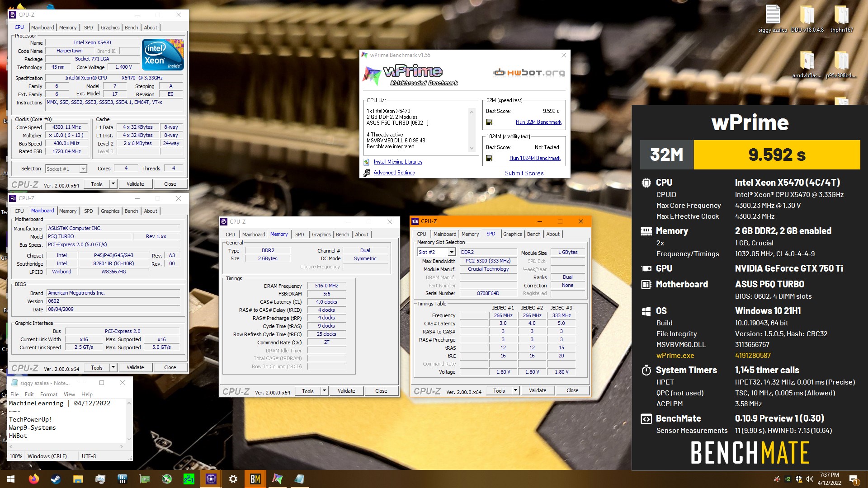Image resolution: width=868 pixels, height=488 pixels.
Task: Open the Format menu in Notepad
Action: click(48, 394)
